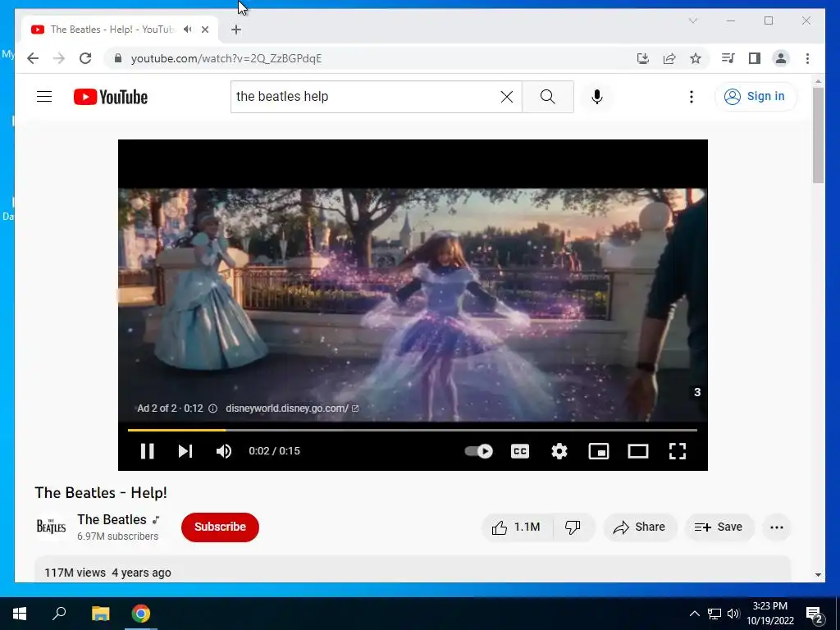Open Chrome side panel
The image size is (840, 630).
[x=755, y=58]
